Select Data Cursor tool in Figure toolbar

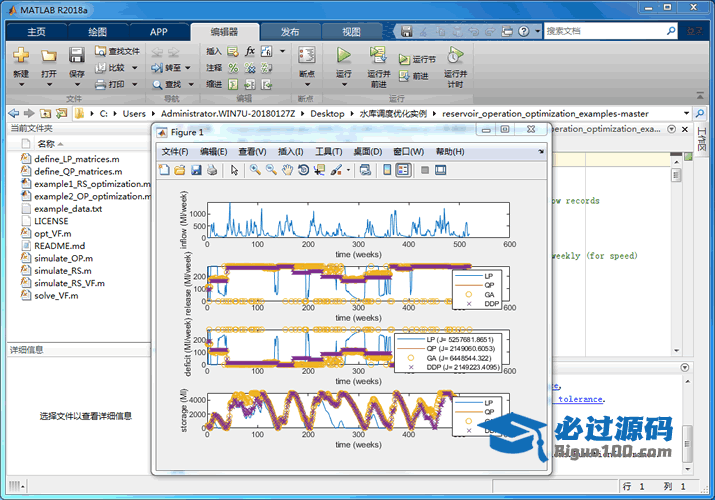tap(320, 170)
